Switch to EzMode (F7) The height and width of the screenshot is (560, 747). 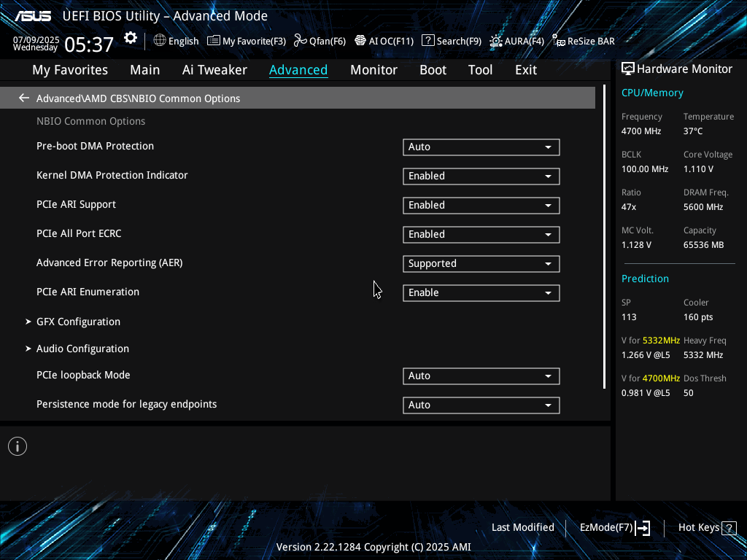tap(614, 527)
